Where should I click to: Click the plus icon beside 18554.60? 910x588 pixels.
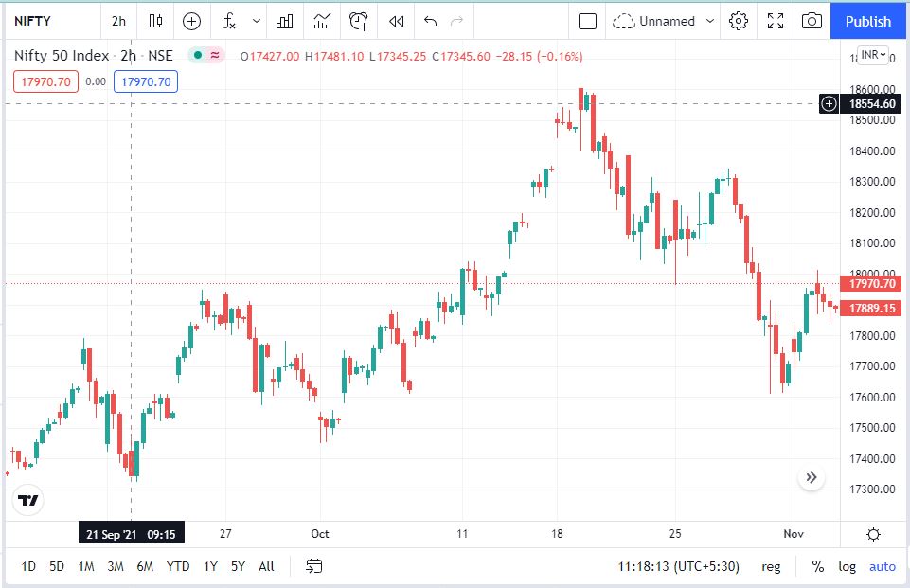click(829, 104)
